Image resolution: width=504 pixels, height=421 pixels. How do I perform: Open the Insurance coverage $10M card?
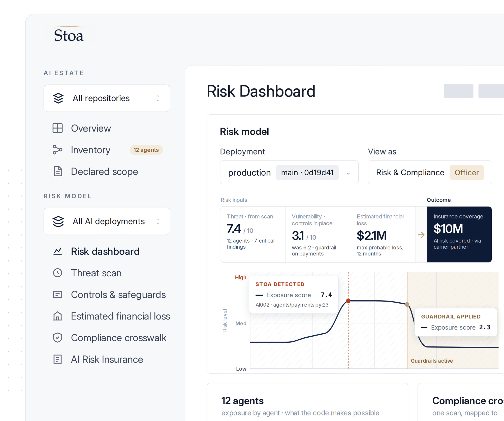pyautogui.click(x=459, y=234)
